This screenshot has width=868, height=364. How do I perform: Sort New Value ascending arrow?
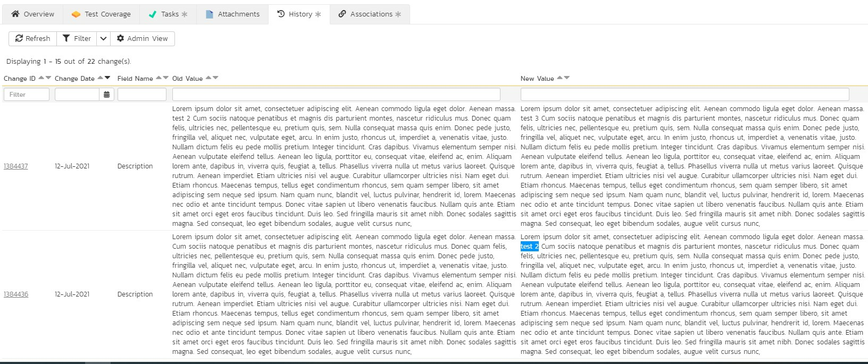560,78
